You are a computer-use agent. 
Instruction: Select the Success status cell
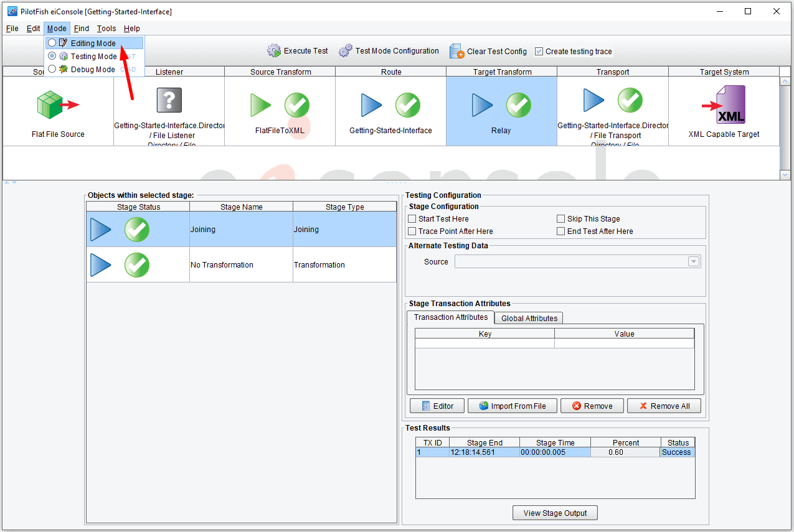tap(678, 452)
